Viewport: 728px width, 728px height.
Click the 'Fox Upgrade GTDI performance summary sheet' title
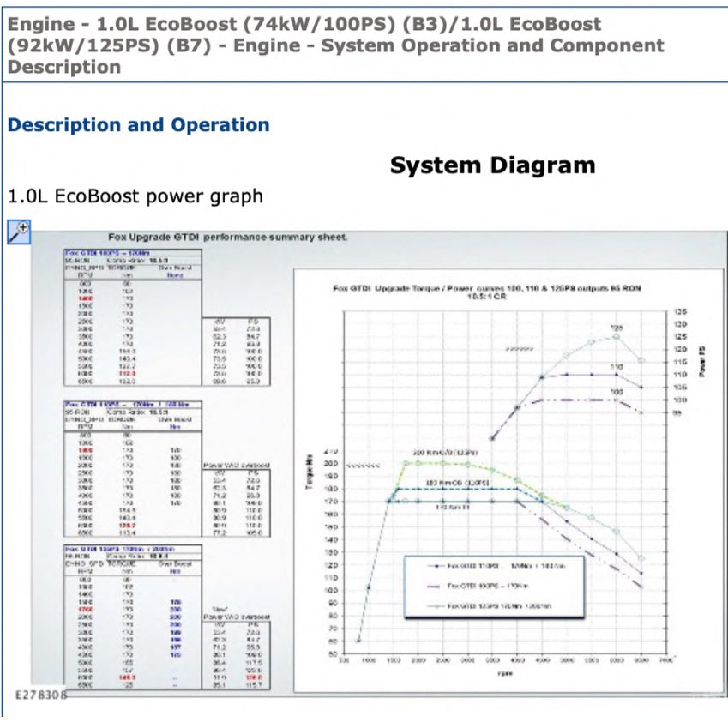click(x=227, y=237)
